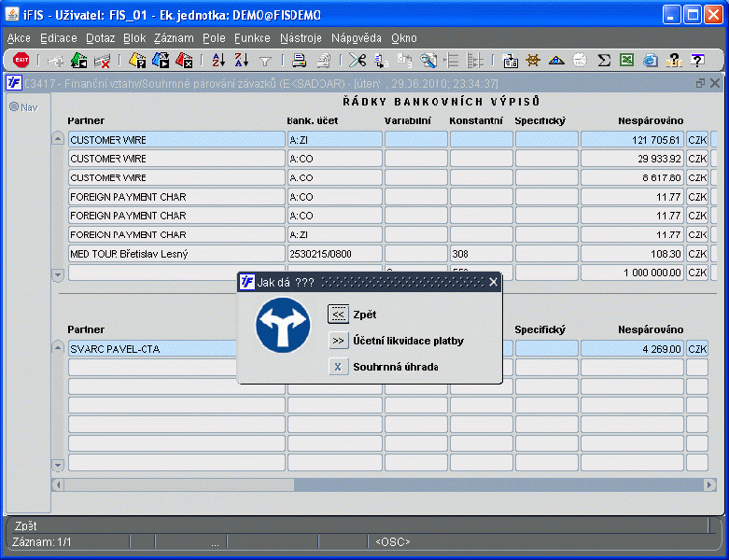Select the Nav radio button
Viewport: 729px width, 560px height.
14,106
